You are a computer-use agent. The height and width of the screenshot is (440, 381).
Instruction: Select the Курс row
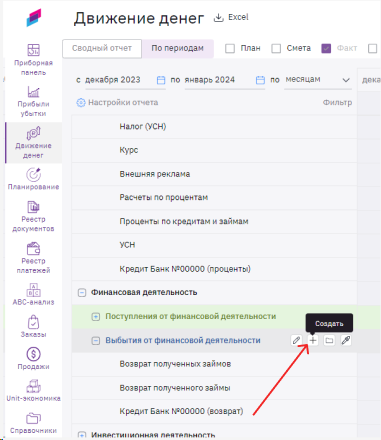214,150
